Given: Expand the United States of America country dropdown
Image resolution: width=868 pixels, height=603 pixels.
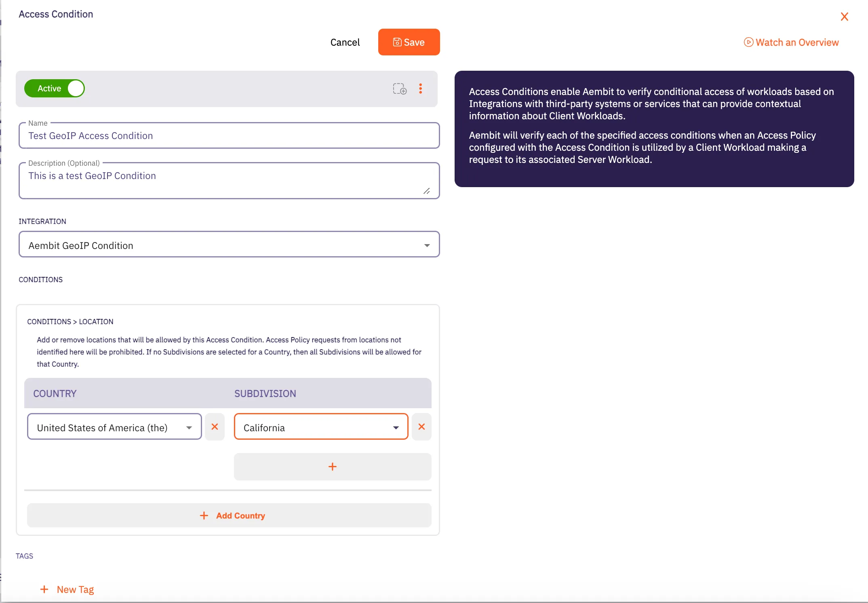Looking at the screenshot, I should click(114, 427).
